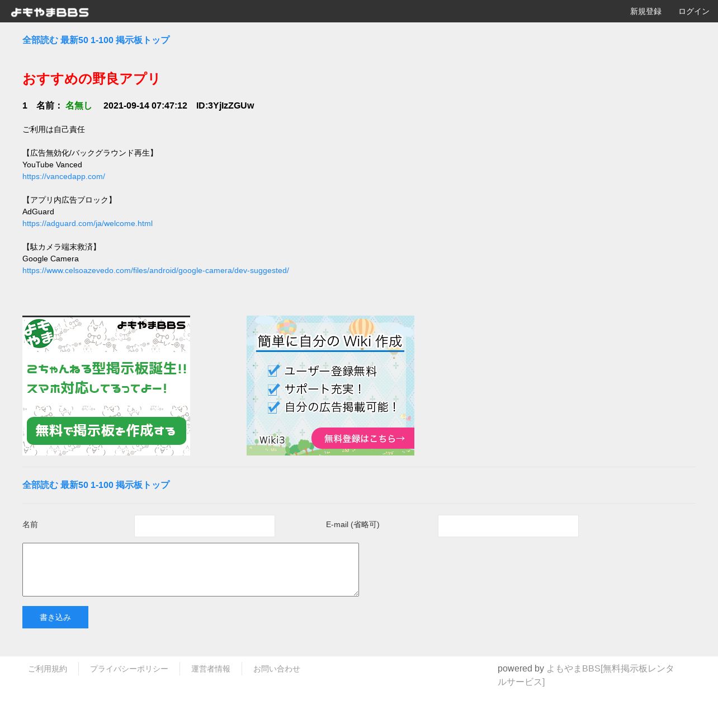This screenshot has height=728, width=718.
Task: Open the adguard.com welcome link
Action: pos(87,223)
